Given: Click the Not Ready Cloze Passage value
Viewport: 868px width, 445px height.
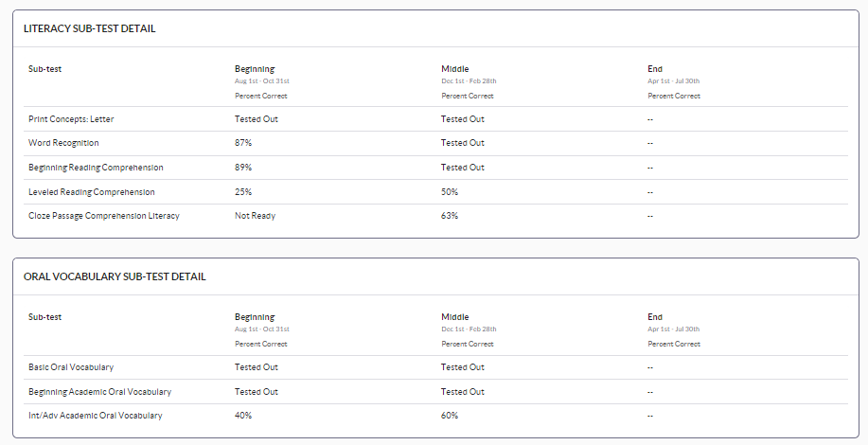Looking at the screenshot, I should (x=255, y=216).
